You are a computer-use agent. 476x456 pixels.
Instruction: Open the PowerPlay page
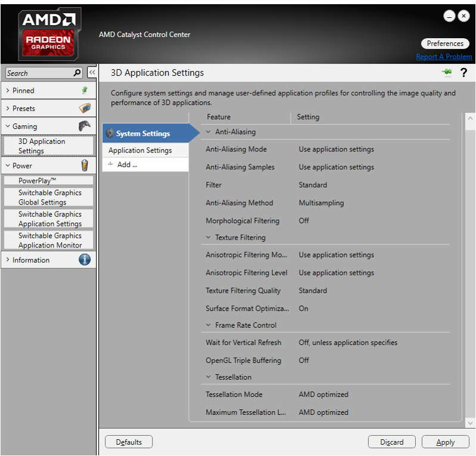pos(49,181)
